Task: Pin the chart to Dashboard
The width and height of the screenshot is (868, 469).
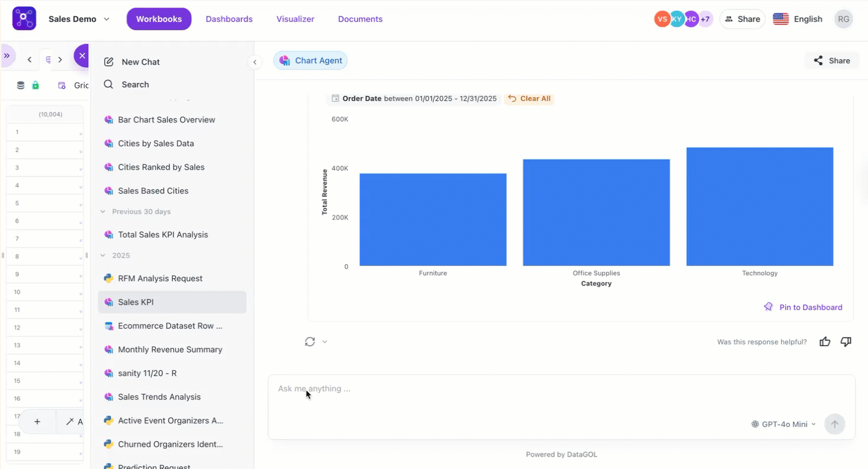Action: point(803,307)
